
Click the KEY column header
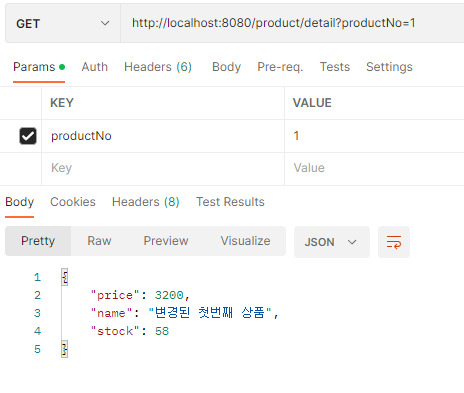(x=62, y=103)
